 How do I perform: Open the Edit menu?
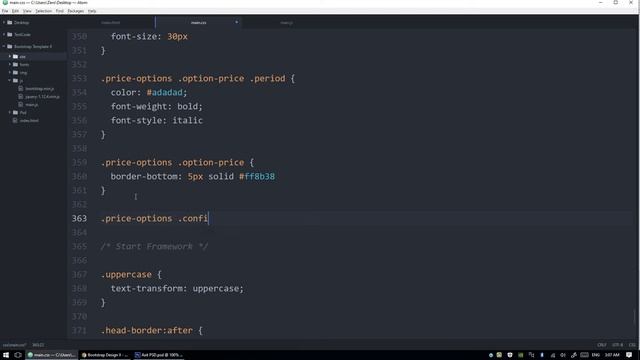pos(15,11)
